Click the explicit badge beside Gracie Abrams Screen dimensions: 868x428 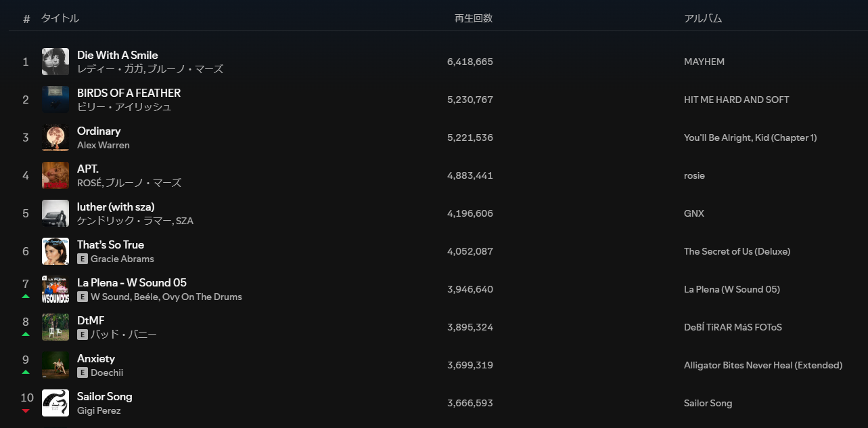point(83,259)
